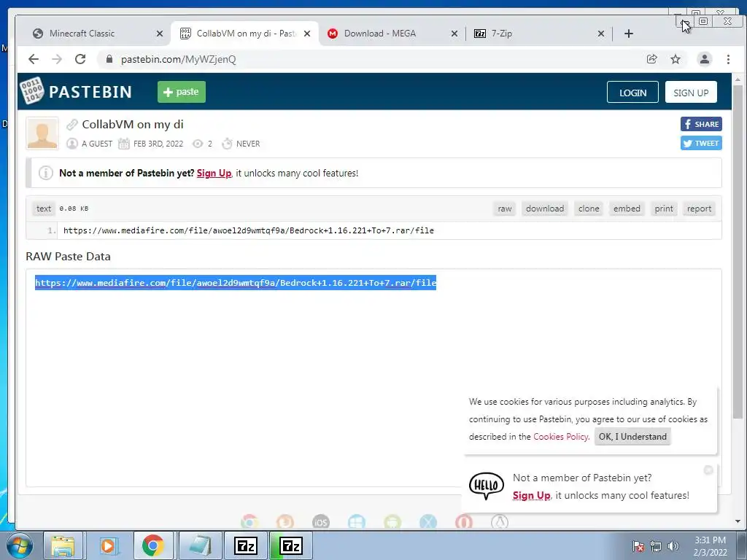Viewport: 747px width, 560px height.
Task: Click the Sign Up link in the notice banner
Action: [x=214, y=173]
